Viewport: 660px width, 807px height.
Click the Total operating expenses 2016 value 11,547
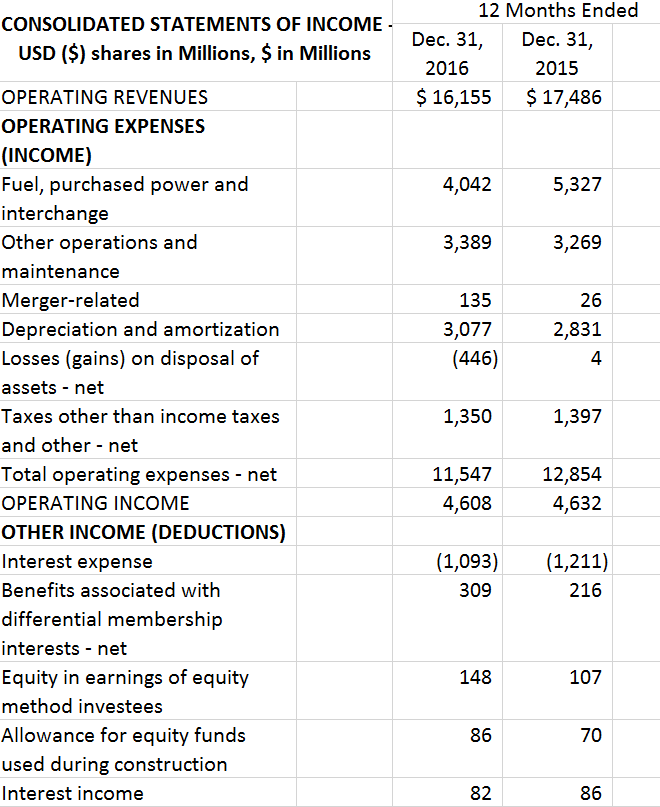click(x=462, y=474)
